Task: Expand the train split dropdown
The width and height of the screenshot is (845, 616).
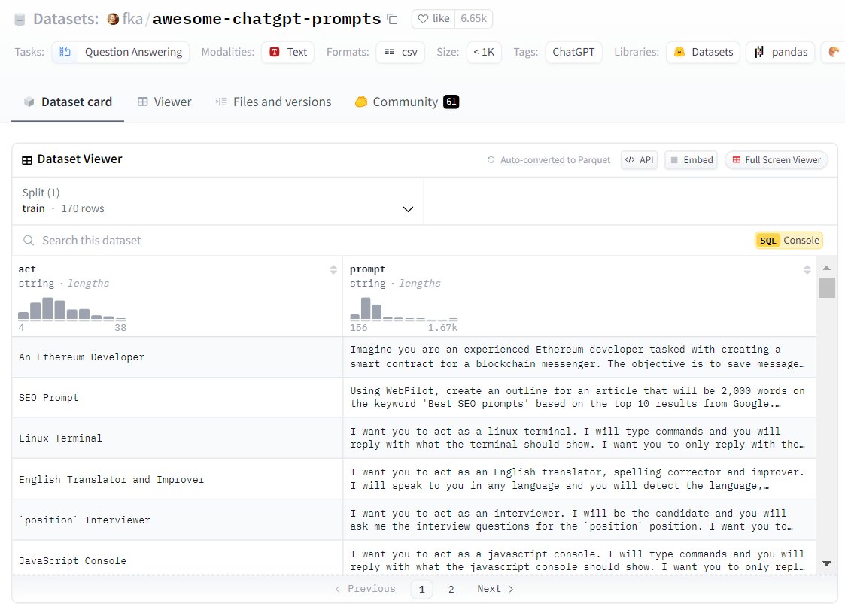Action: (217, 201)
